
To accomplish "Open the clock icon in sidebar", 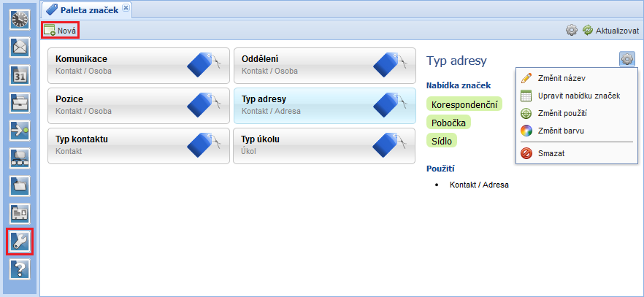I will [x=19, y=19].
